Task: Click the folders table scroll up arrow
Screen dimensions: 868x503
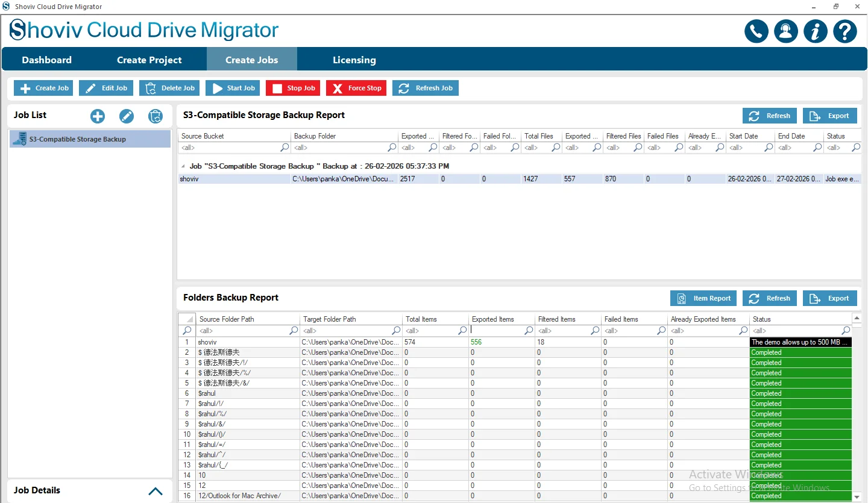Action: pyautogui.click(x=857, y=317)
